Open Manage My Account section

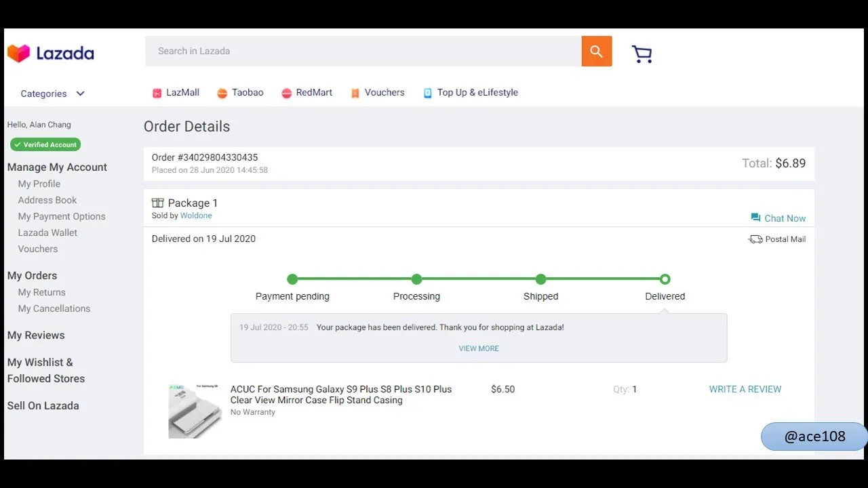[57, 167]
